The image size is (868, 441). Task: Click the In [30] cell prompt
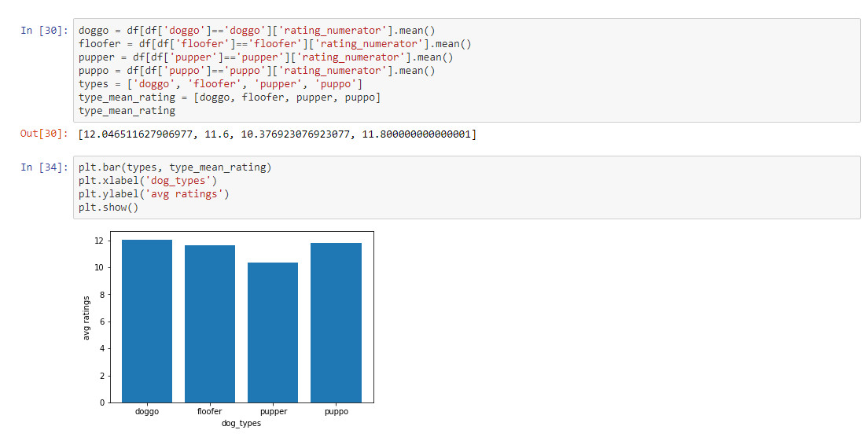pos(44,31)
